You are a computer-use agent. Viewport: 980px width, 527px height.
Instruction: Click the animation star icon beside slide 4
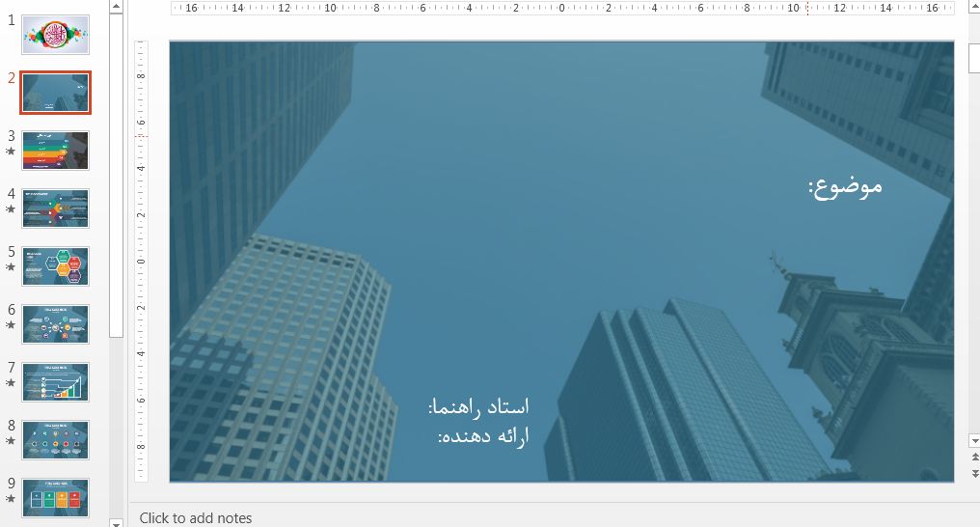(11, 208)
